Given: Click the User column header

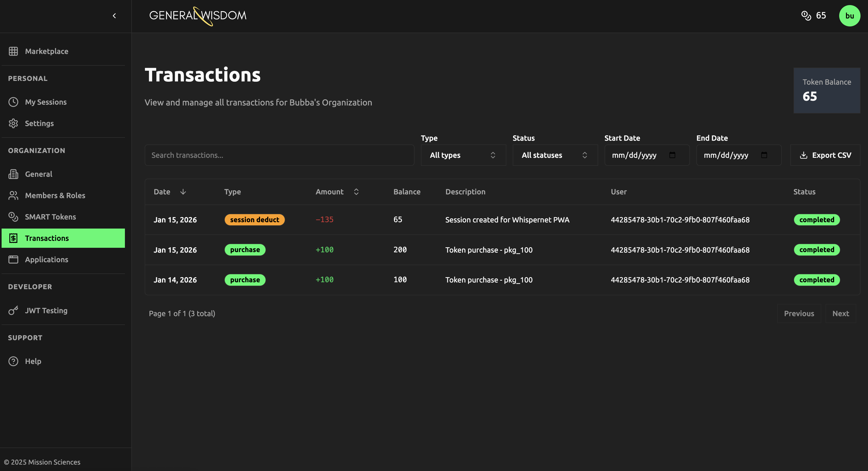Looking at the screenshot, I should (619, 192).
